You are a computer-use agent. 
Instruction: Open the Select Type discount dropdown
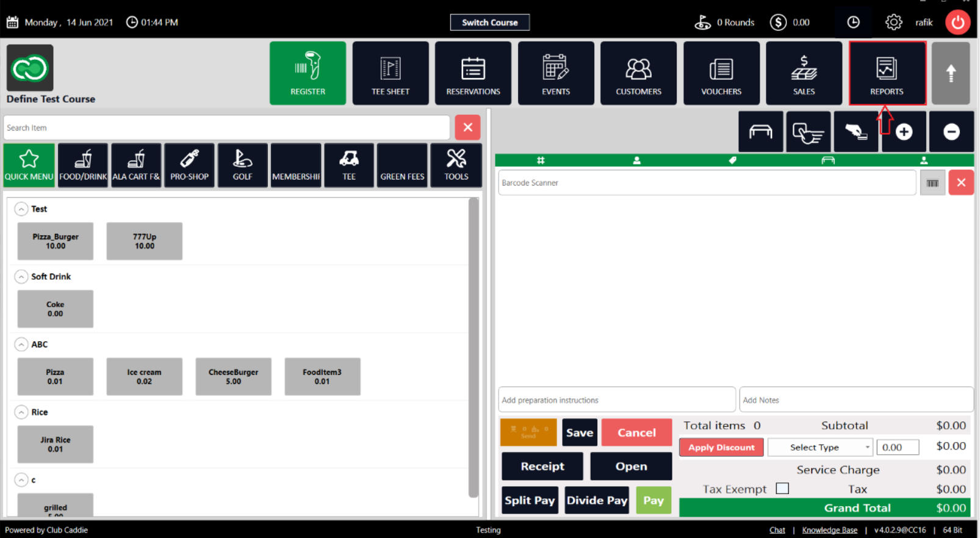point(820,448)
